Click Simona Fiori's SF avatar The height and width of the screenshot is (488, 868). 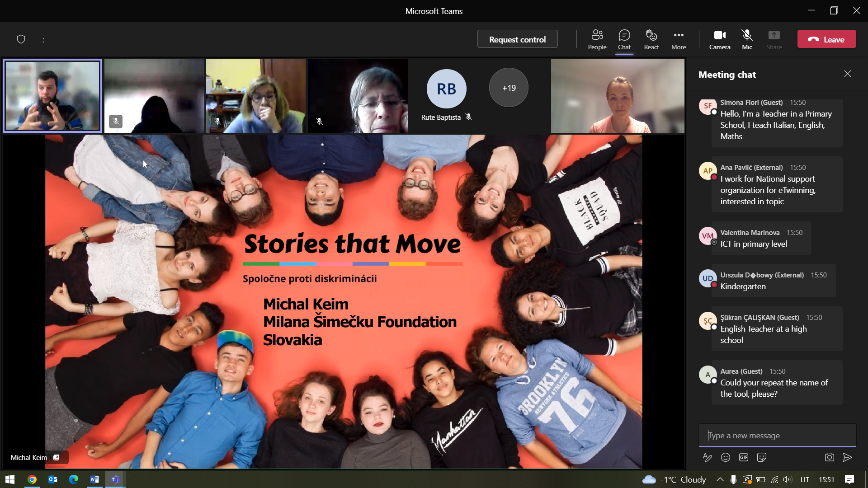coord(708,106)
